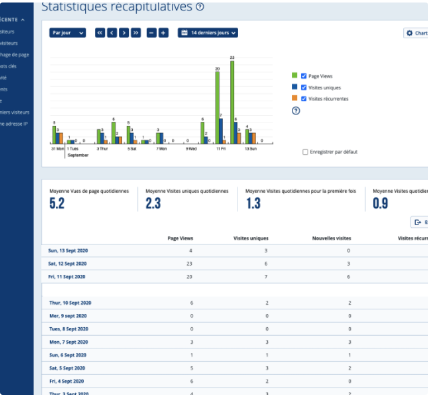Jump to latest period with double-right arrow
Screen dimensions: 431x398
tap(136, 33)
